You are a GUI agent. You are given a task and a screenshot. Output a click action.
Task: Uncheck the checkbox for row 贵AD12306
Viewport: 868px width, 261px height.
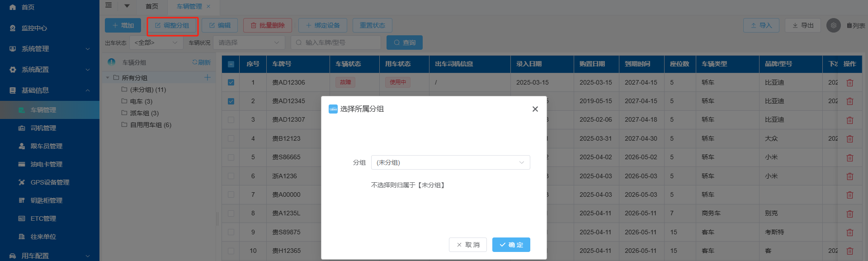231,82
